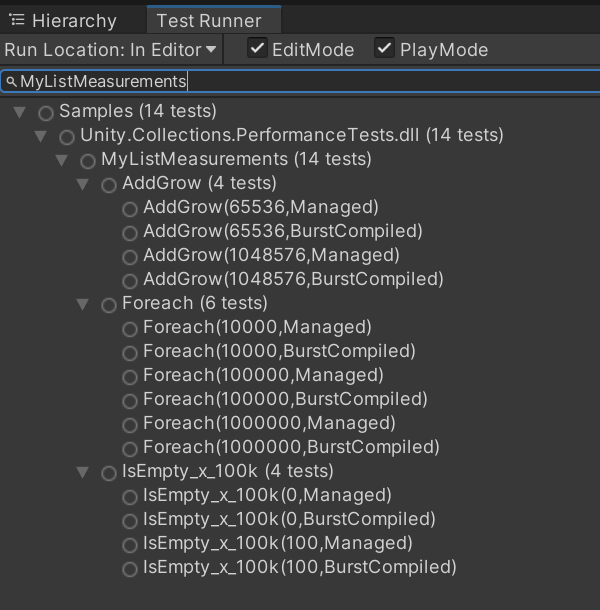Click status circle icon beside IsEmpty_x_100k(100,Managed)
Image resolution: width=600 pixels, height=610 pixels.
(130, 545)
